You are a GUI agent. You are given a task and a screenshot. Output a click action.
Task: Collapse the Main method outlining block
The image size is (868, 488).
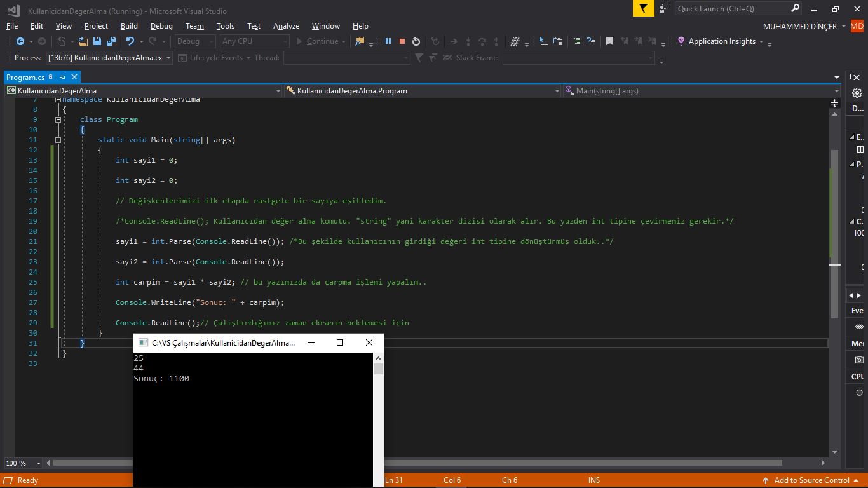click(58, 140)
